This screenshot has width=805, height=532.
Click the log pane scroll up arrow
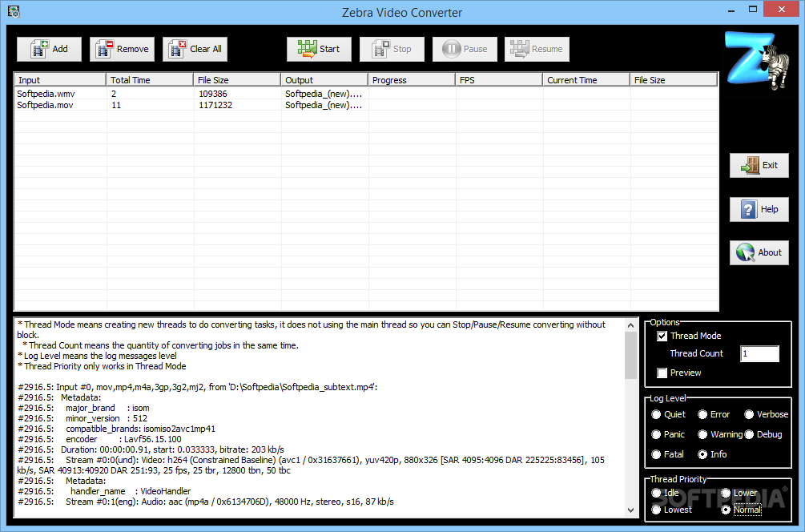point(630,325)
